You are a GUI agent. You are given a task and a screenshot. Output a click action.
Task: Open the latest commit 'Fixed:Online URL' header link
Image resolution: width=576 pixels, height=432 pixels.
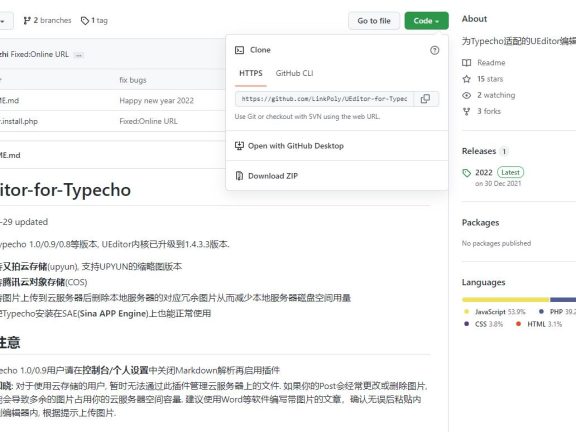coord(40,54)
